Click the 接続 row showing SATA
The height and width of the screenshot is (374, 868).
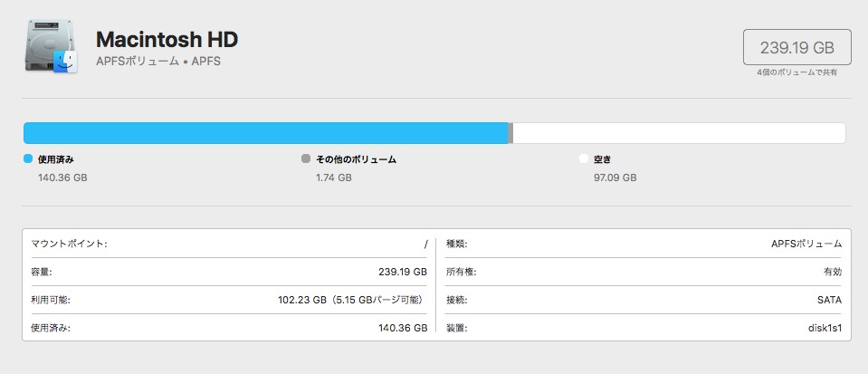pos(644,300)
